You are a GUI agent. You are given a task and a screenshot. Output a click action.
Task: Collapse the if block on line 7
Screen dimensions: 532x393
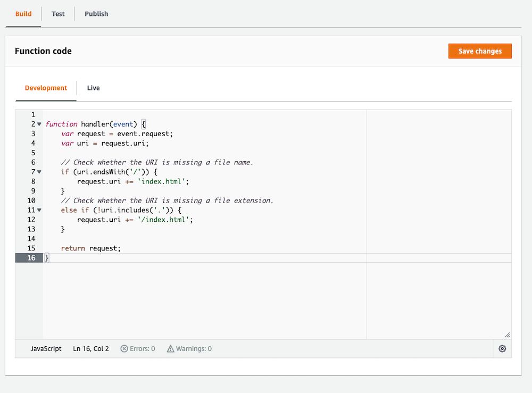click(x=39, y=172)
